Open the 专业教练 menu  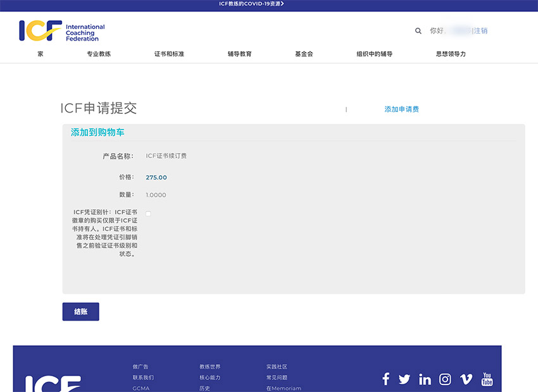(99, 54)
